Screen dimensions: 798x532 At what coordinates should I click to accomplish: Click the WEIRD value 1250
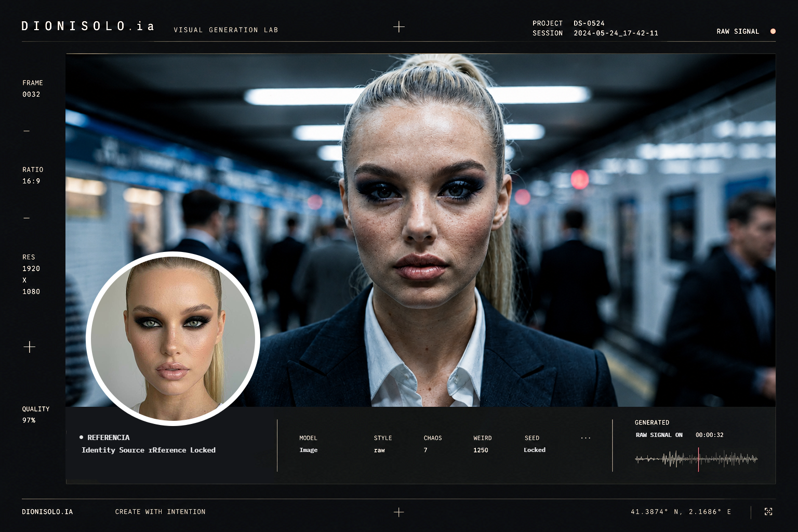[x=481, y=450]
